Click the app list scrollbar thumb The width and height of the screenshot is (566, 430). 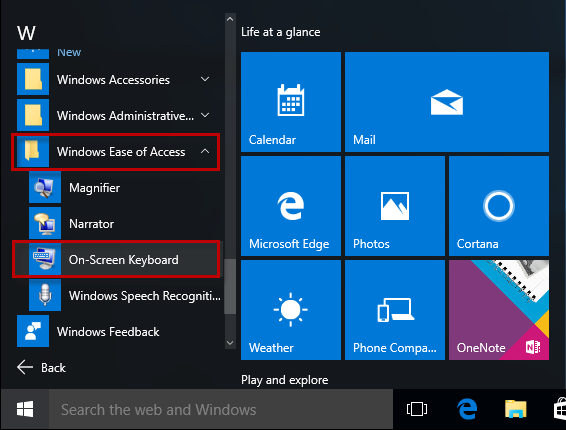click(x=230, y=286)
